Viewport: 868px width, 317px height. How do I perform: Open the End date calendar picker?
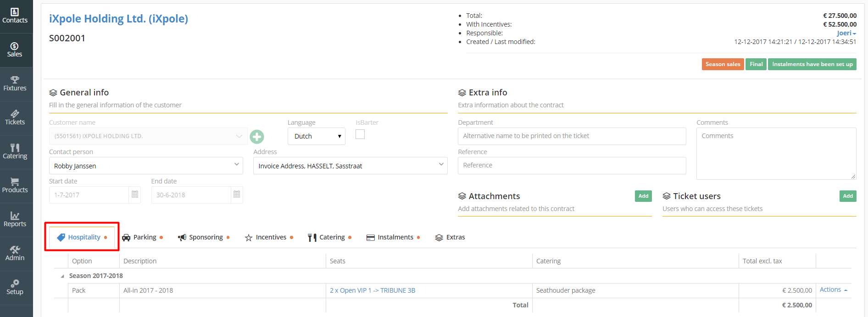click(x=237, y=195)
